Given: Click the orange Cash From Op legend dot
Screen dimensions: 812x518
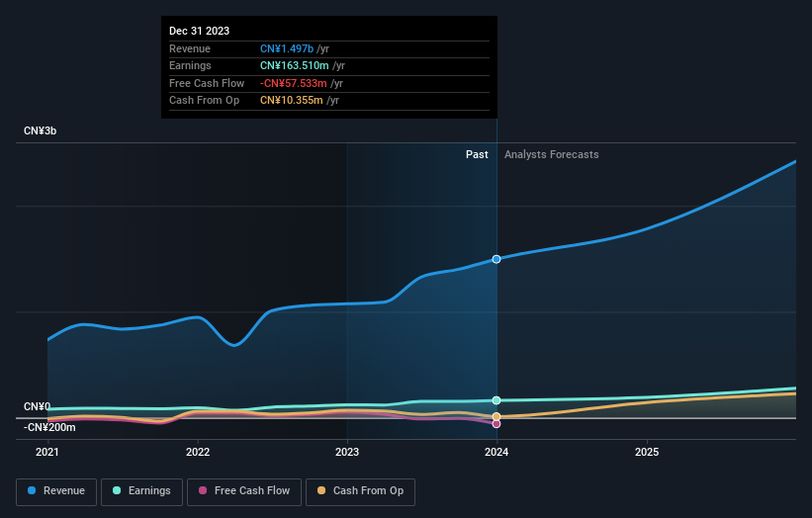Looking at the screenshot, I should [x=321, y=490].
